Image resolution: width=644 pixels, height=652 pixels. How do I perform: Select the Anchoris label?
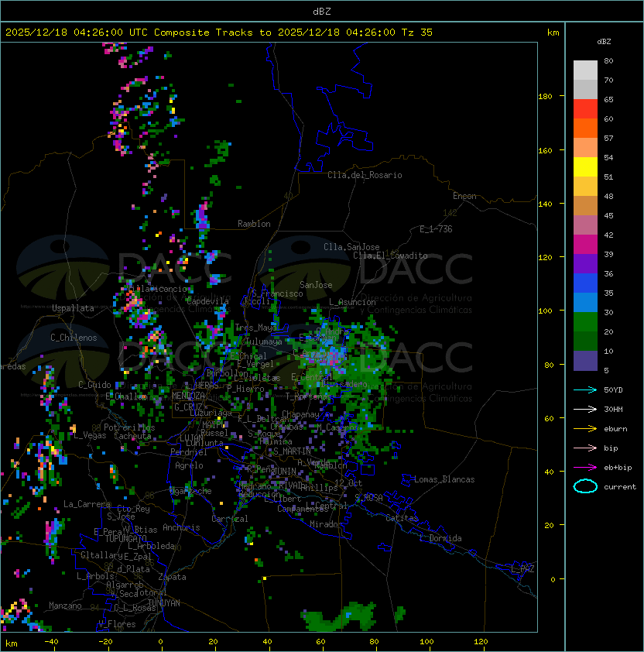(x=181, y=527)
